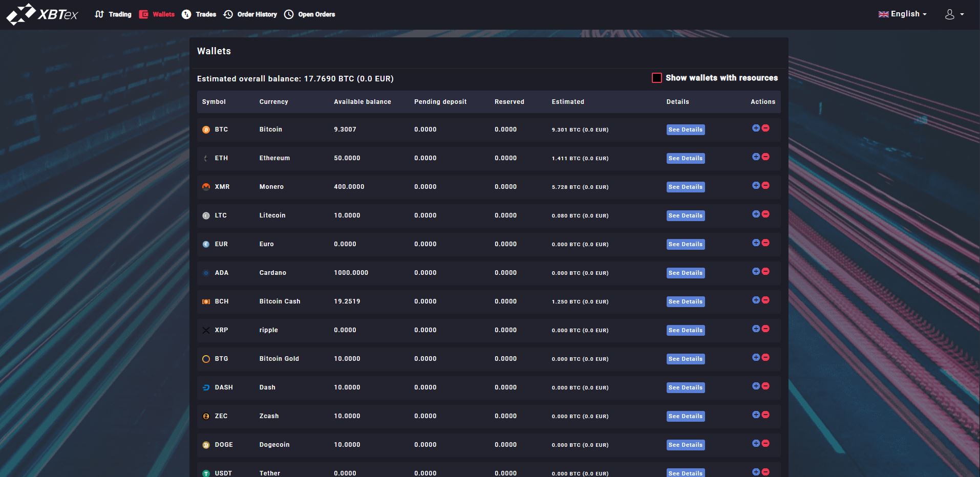Click the Cardano currency name

point(273,273)
